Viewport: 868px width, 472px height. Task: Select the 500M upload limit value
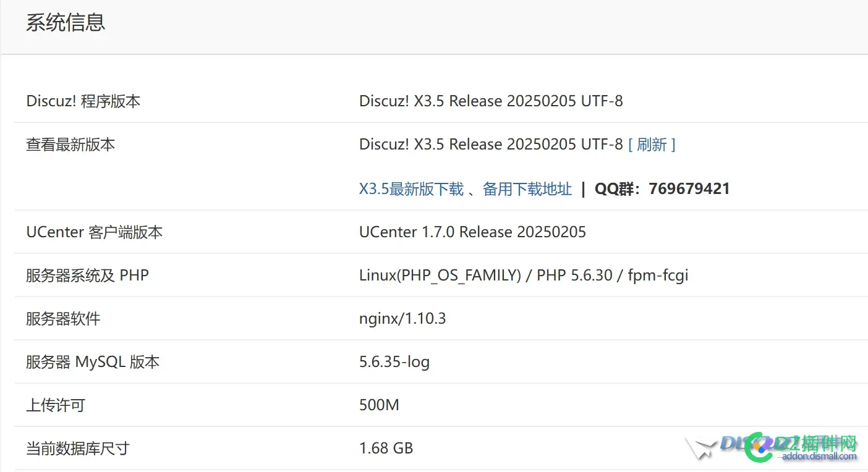coord(379,405)
